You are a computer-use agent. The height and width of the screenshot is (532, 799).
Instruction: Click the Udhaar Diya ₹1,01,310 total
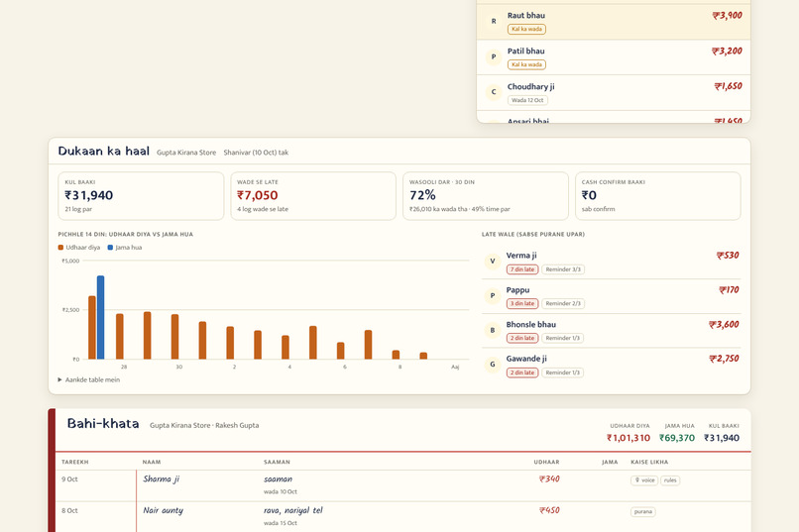pos(628,438)
